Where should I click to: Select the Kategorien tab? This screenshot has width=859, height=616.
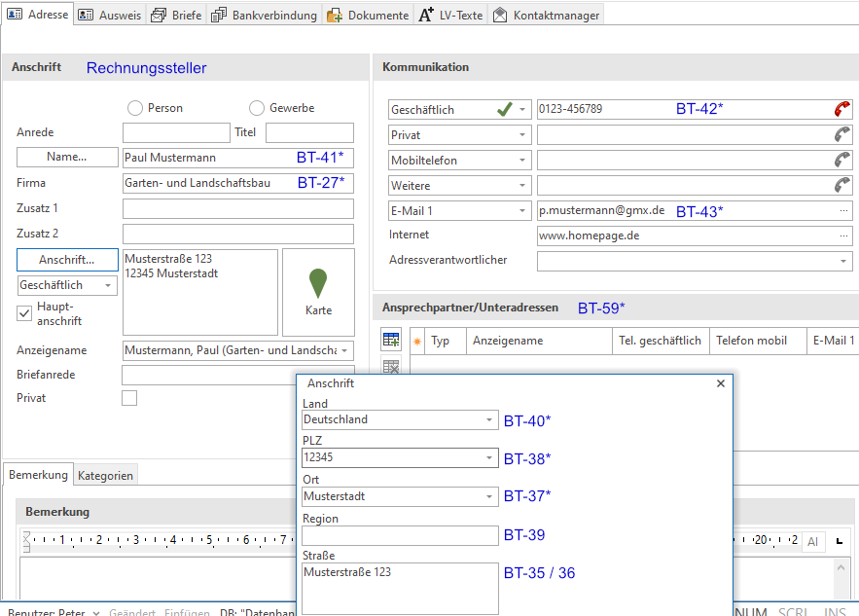tap(105, 476)
